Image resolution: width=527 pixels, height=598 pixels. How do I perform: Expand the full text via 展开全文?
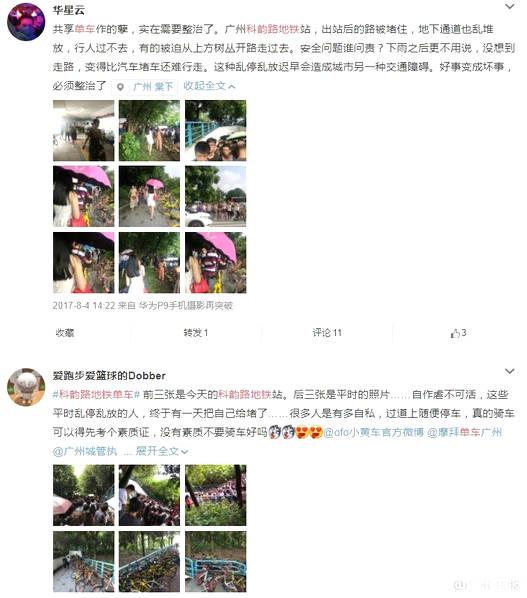point(162,451)
